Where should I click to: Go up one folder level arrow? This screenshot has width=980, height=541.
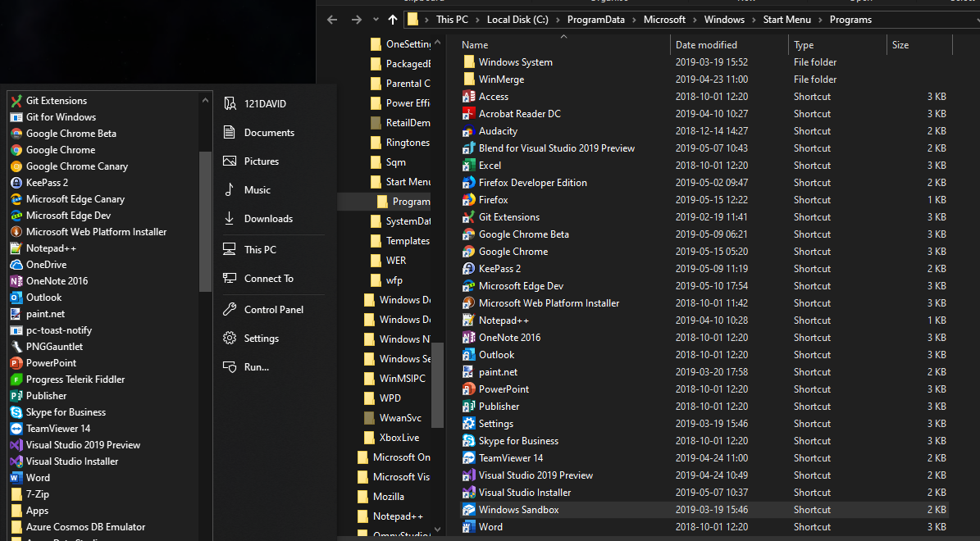(393, 20)
